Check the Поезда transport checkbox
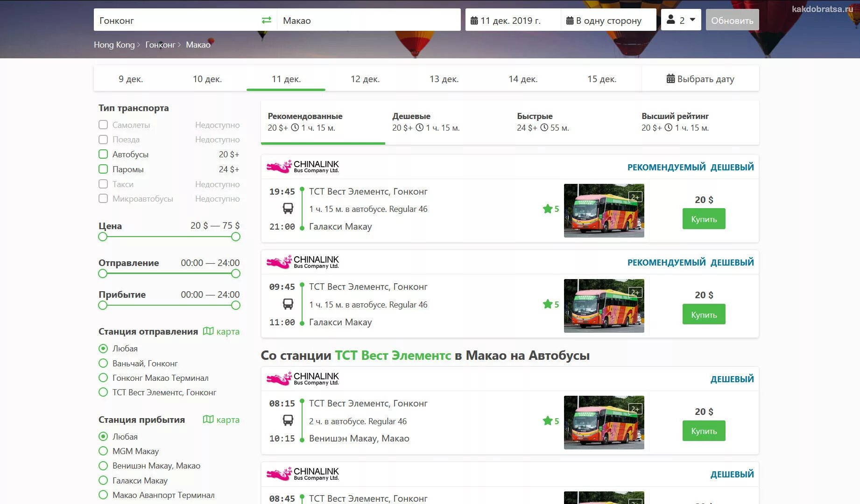 [x=103, y=139]
